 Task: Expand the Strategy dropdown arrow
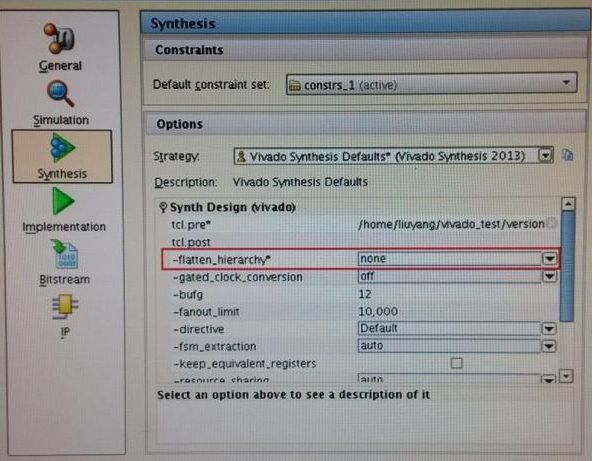546,156
